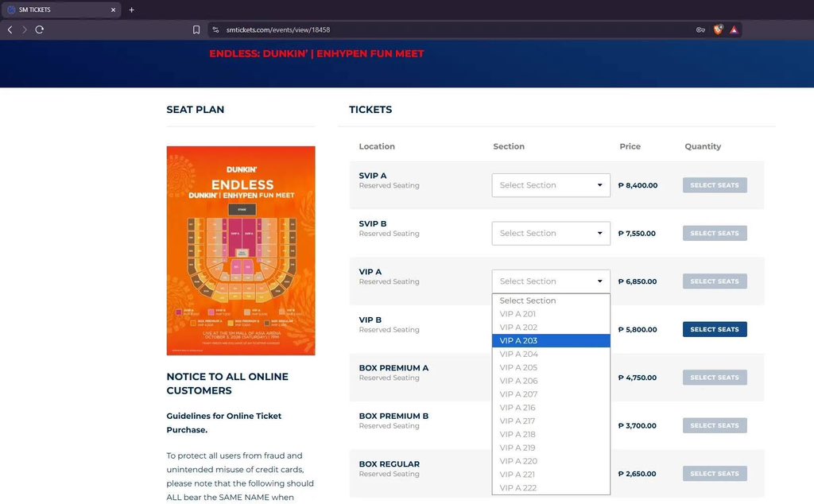Select VIP A 201 from the list

[x=551, y=314]
